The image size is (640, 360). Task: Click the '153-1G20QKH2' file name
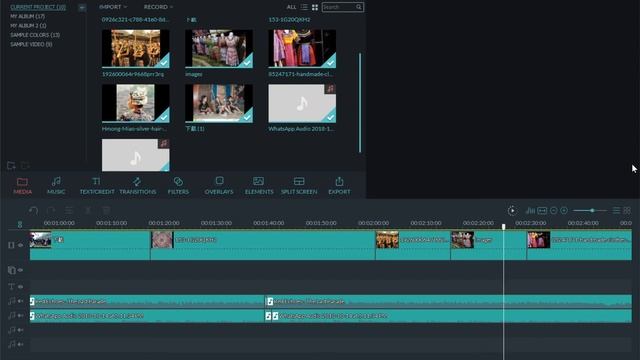click(289, 20)
